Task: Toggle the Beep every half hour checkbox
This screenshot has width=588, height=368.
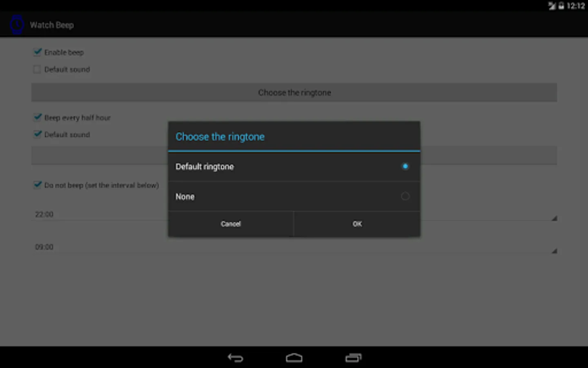Action: 38,117
